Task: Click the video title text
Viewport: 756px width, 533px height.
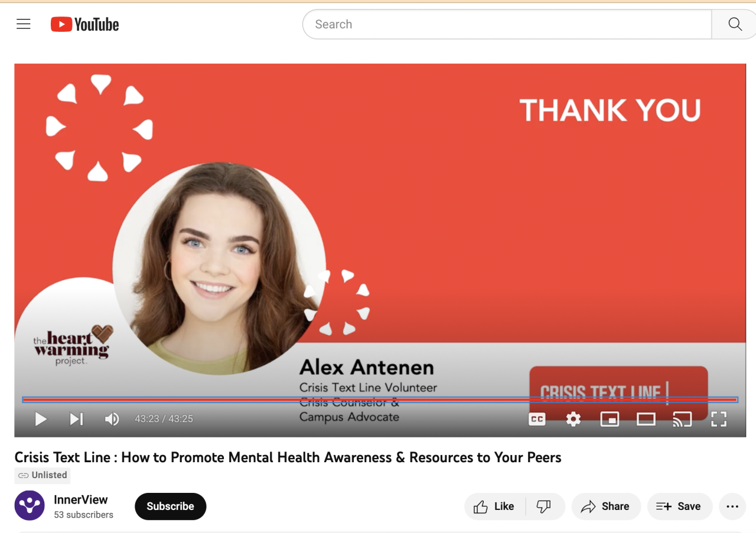Action: pyautogui.click(x=288, y=457)
